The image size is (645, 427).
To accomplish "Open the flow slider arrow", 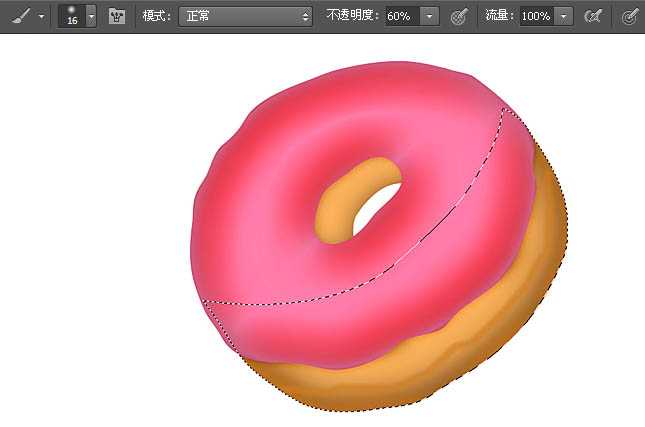I will [564, 16].
